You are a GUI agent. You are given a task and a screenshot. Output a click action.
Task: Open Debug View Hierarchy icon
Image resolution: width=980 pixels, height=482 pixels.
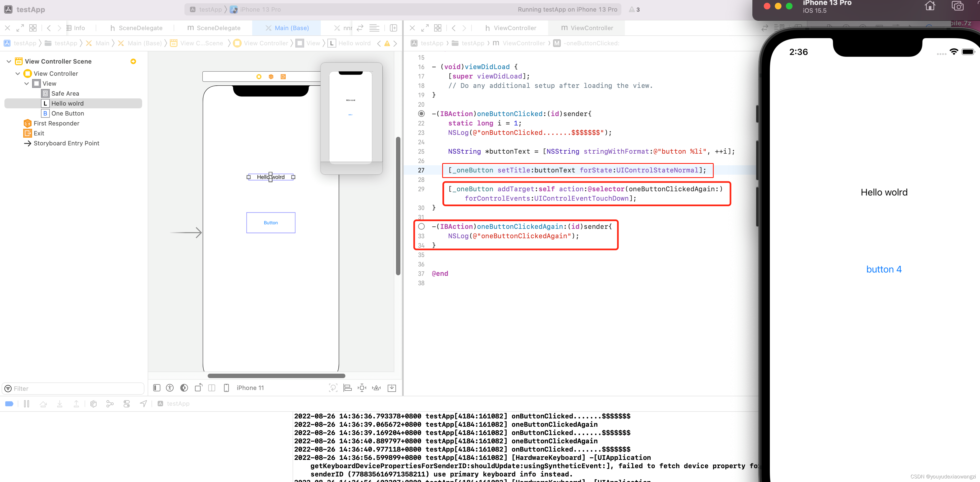tap(93, 404)
